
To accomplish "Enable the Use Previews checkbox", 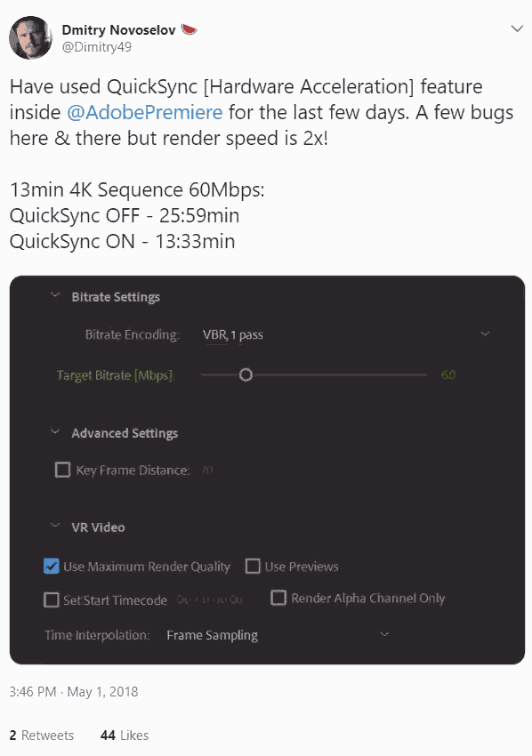I will [x=253, y=566].
